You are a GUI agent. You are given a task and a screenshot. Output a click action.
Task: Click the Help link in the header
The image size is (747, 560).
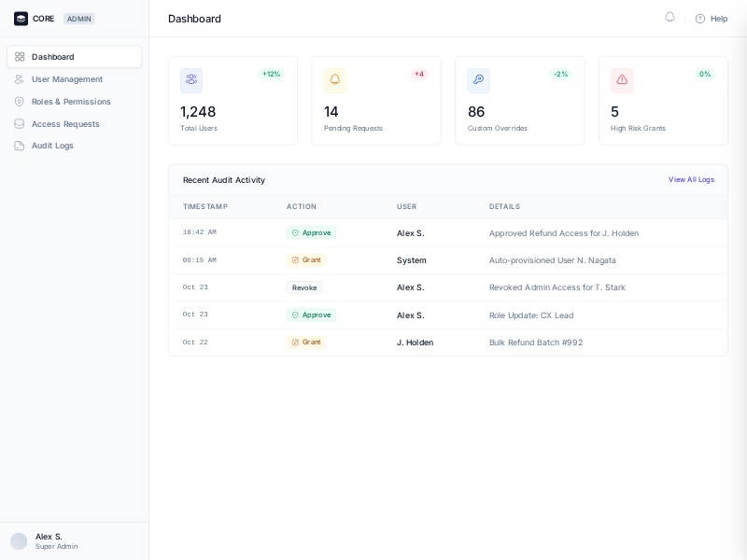[x=718, y=18]
